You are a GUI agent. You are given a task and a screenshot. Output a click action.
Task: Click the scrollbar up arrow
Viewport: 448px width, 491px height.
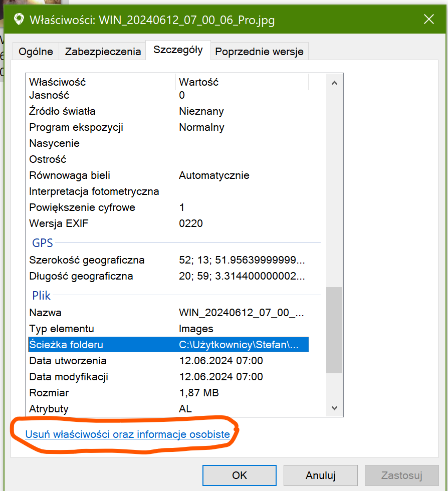click(334, 83)
